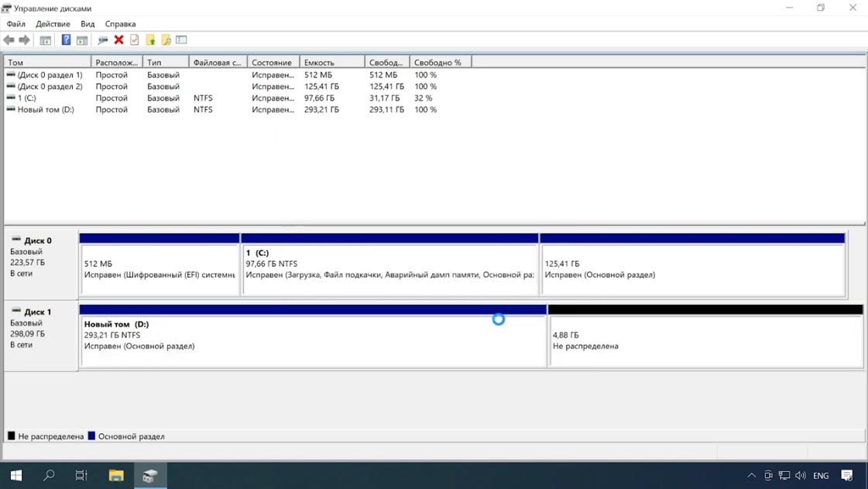This screenshot has width=868, height=489.
Task: Select the 1 (C:) 97,66 ГБ NTFS partition block
Action: point(389,265)
